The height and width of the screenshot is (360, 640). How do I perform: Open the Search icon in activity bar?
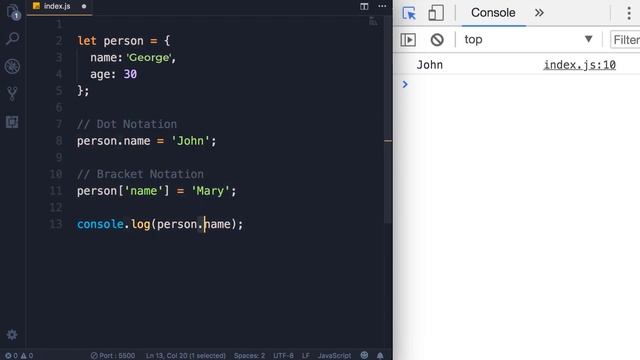pyautogui.click(x=13, y=39)
